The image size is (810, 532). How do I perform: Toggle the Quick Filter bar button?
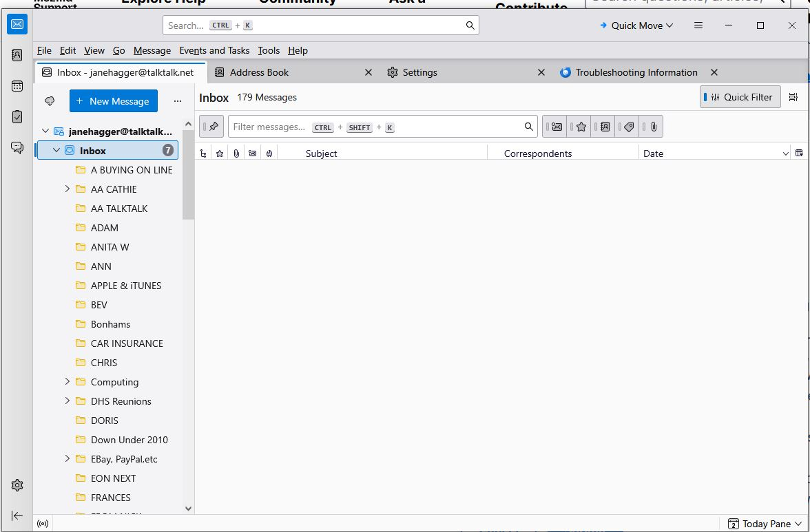point(740,97)
